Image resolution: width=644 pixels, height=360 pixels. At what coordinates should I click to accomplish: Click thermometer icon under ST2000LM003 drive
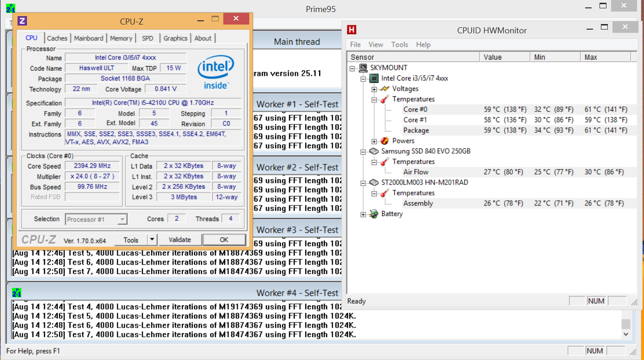point(385,193)
